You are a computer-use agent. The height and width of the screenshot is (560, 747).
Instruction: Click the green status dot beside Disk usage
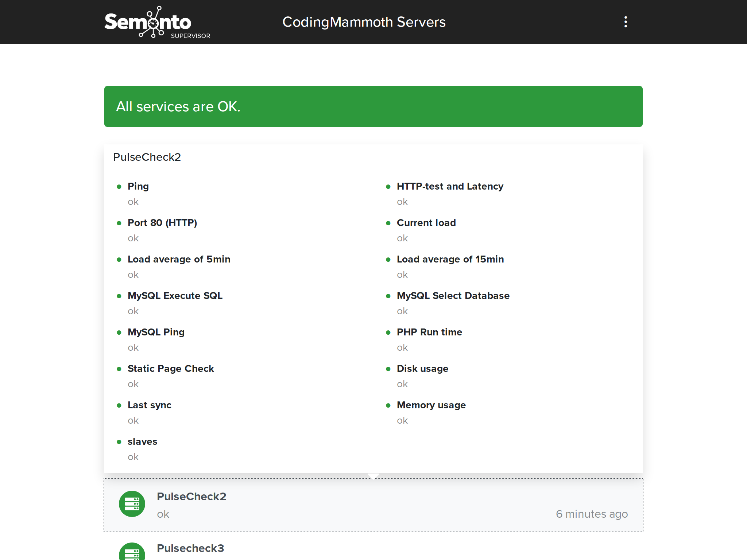[x=388, y=369]
